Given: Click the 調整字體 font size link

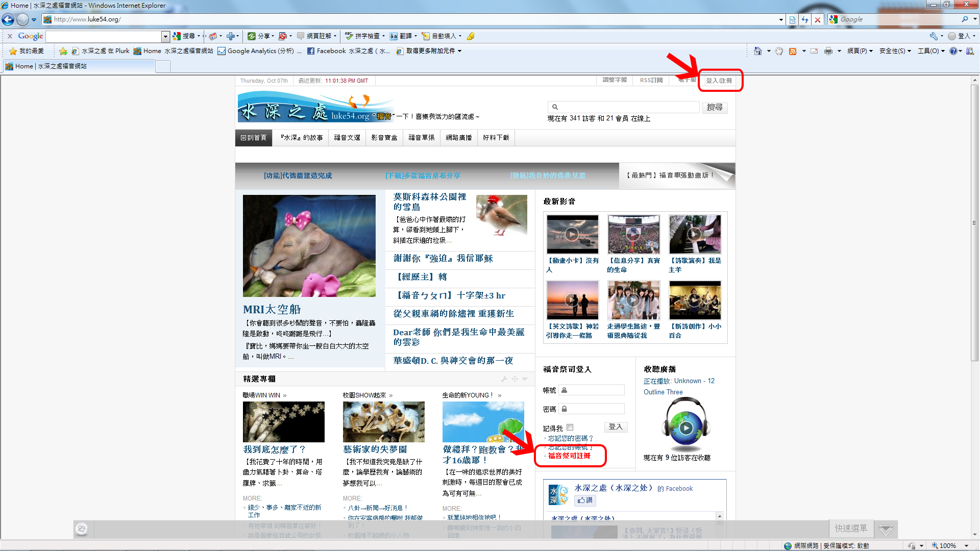Looking at the screenshot, I should tap(615, 80).
